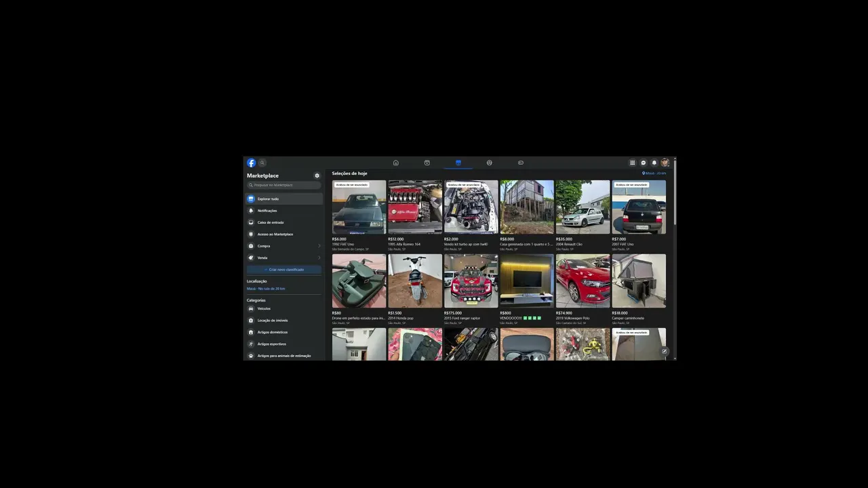Click the Compra shopping bag icon
This screenshot has height=488, width=868.
pyautogui.click(x=251, y=246)
